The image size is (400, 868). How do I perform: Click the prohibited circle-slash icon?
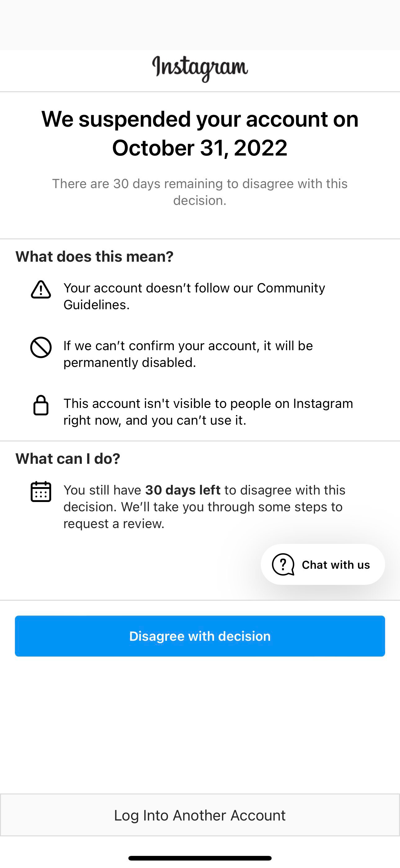[x=41, y=347]
